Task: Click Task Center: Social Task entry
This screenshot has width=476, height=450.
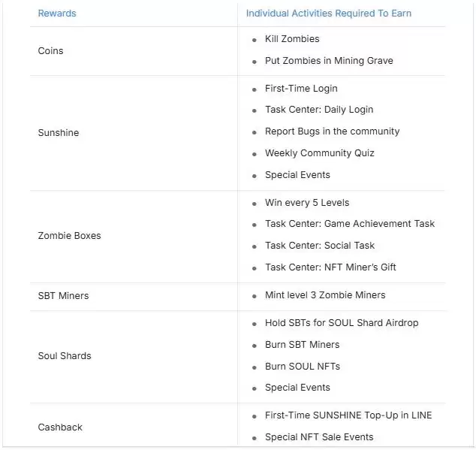Action: 319,246
